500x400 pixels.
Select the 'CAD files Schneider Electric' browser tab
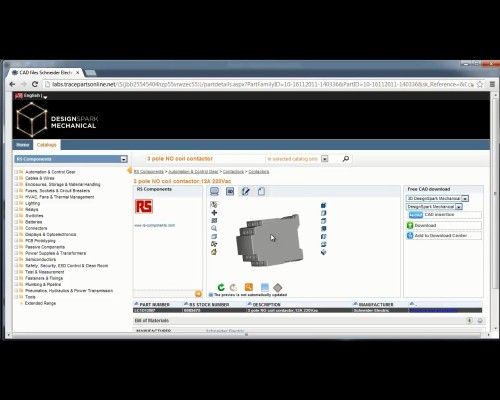(45, 72)
